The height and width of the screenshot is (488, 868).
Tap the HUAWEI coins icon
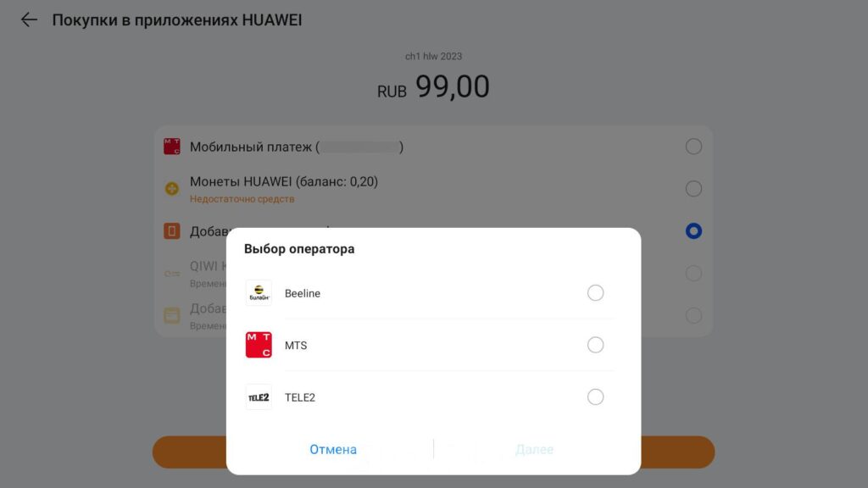tap(171, 189)
